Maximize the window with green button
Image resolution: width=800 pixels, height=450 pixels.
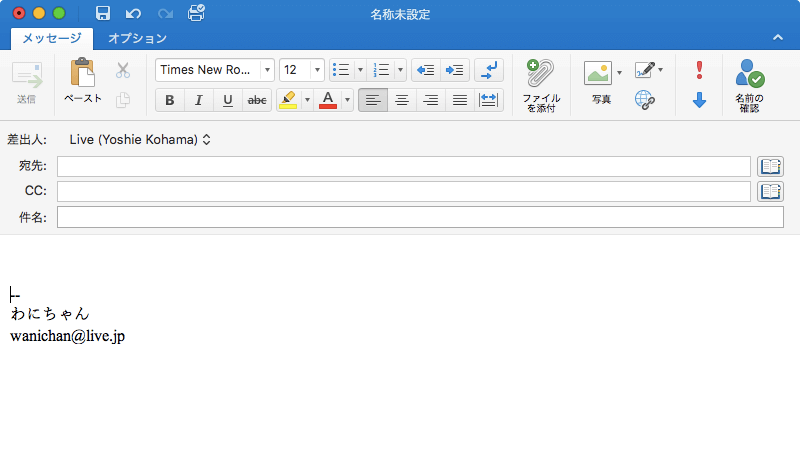[x=59, y=13]
